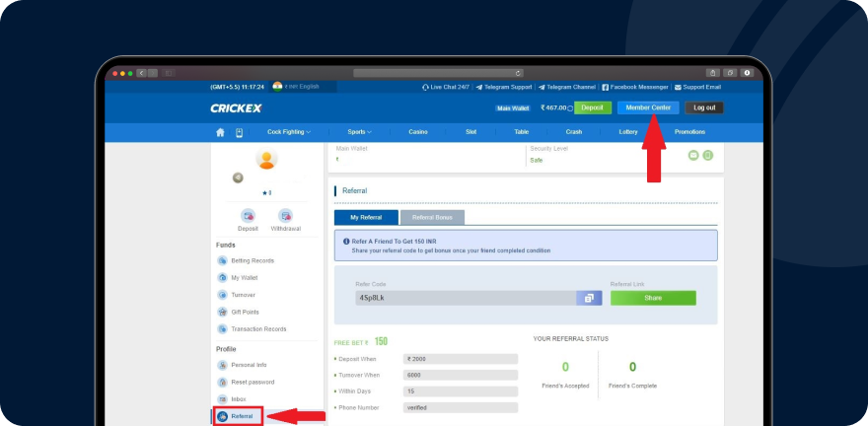Open the Member Center button
Viewport: 868px width, 426px height.
click(648, 107)
